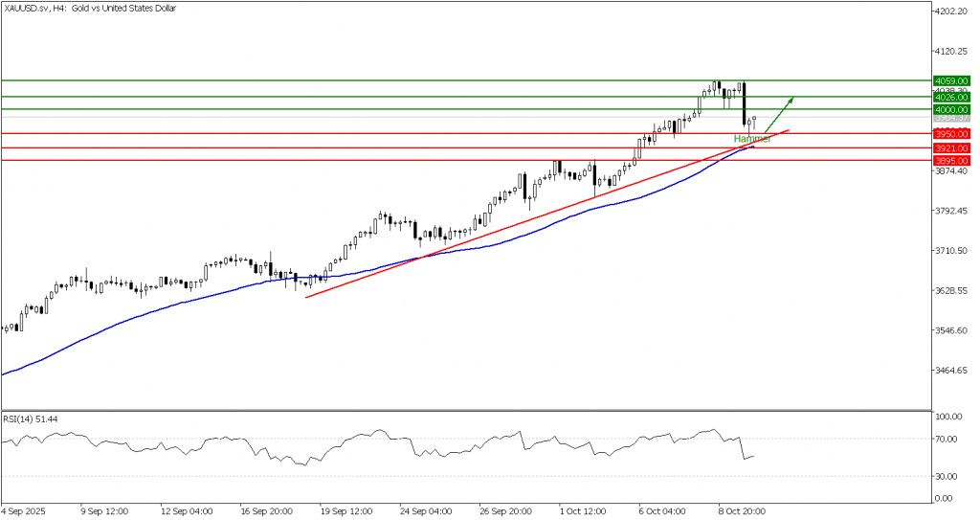Click the 30.00 level on RSI scale
Image resolution: width=980 pixels, height=520 pixels.
click(x=946, y=476)
